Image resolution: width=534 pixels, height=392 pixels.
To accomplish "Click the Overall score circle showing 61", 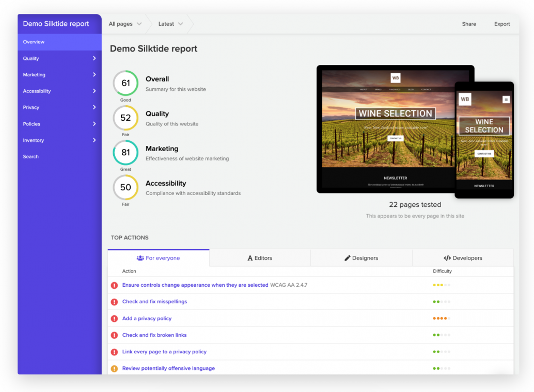I will tap(125, 83).
